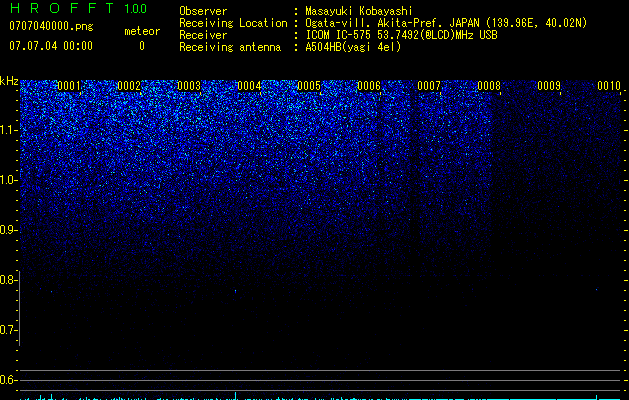Click the Observer field label

pos(203,11)
